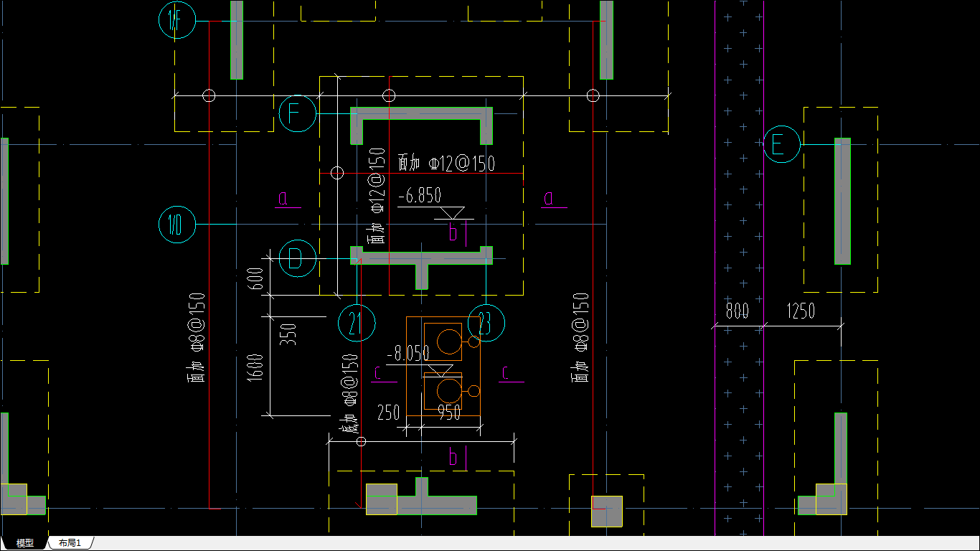This screenshot has width=980, height=551.
Task: Pick the 250 dimension text
Action: tap(388, 413)
